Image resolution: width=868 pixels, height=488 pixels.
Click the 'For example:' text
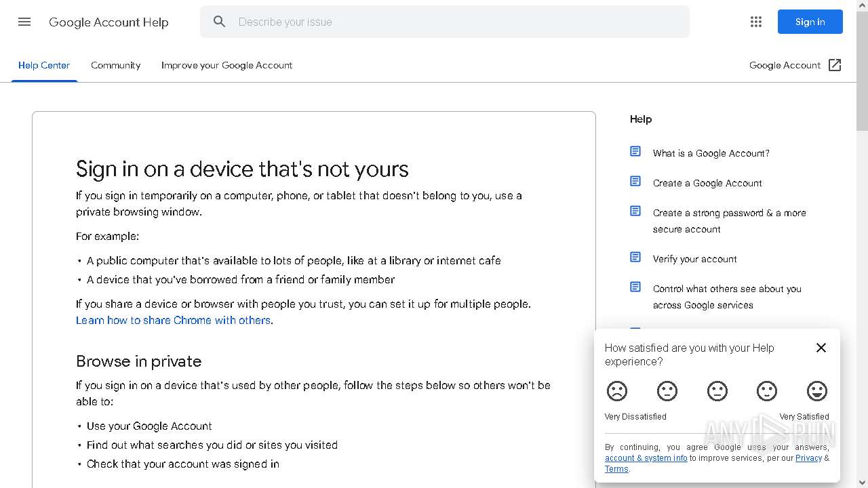pos(107,236)
